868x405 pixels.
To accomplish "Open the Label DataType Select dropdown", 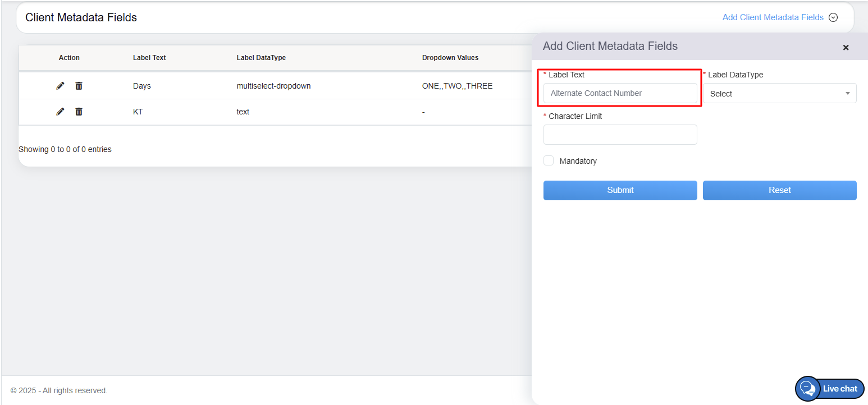I will point(779,94).
